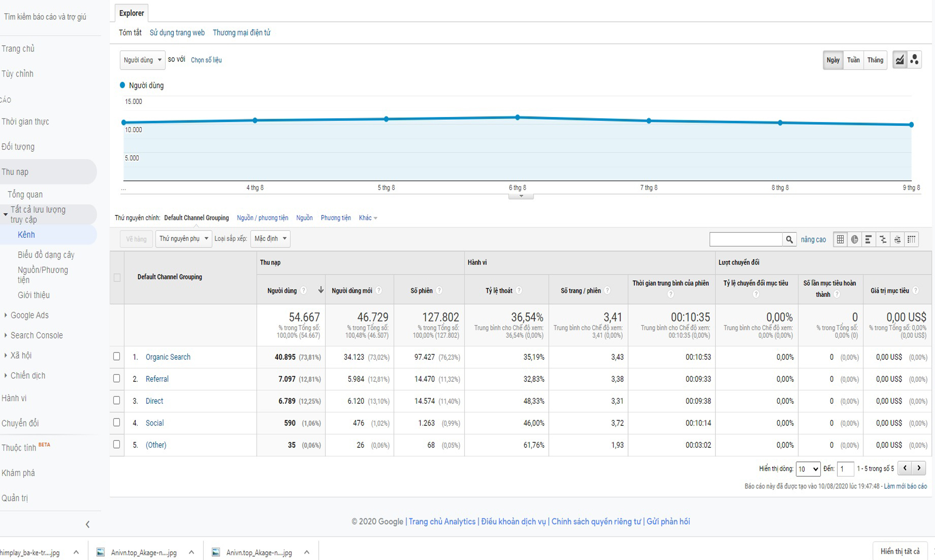
Task: Select the data table grid view icon
Action: click(x=840, y=239)
